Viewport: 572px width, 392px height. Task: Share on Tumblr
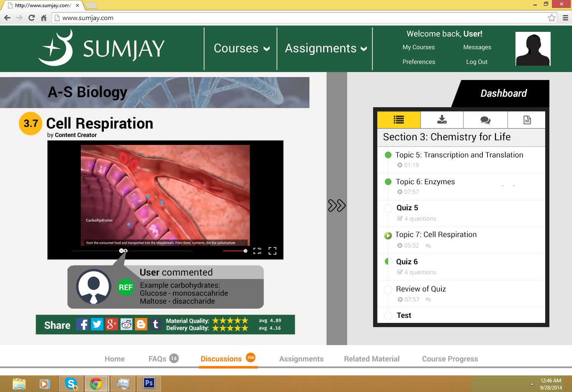coord(156,324)
